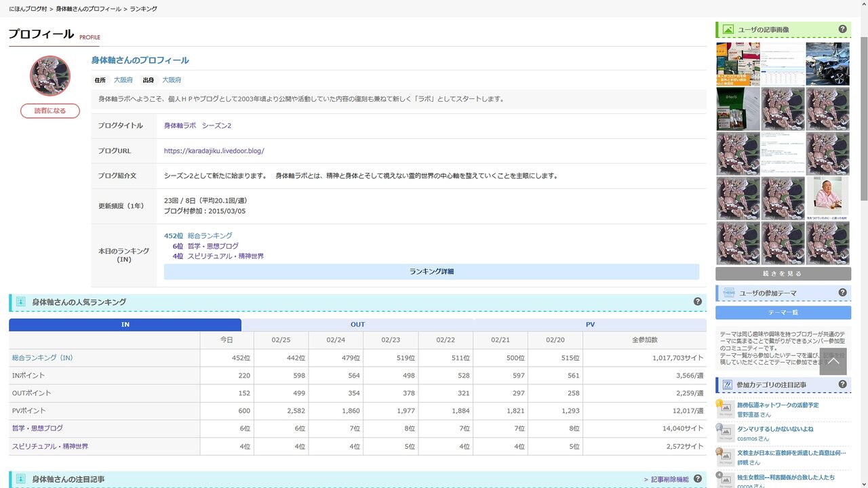Image resolution: width=868 pixels, height=488 pixels.
Task: Click the icon beside 身体軸さんの注目記事 heading
Action: 21,479
